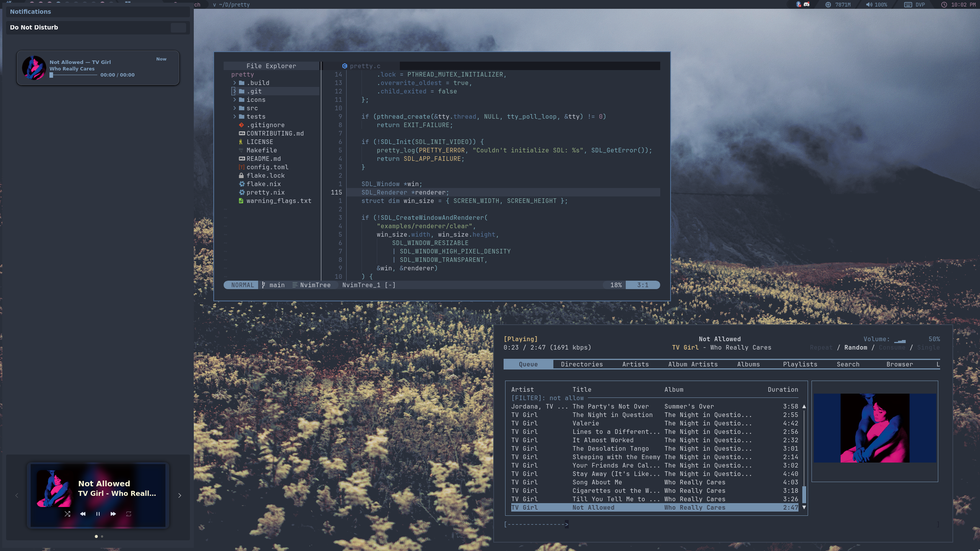
Task: Toggle Random playback mode in music client
Action: pyautogui.click(x=856, y=347)
